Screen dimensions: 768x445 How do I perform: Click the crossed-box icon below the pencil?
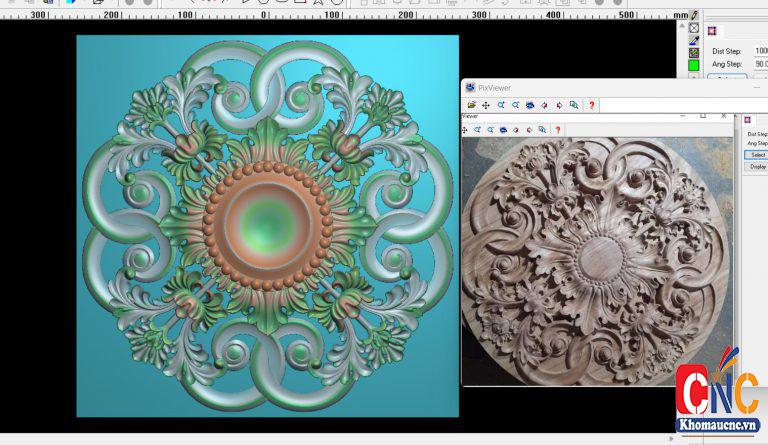point(694,28)
